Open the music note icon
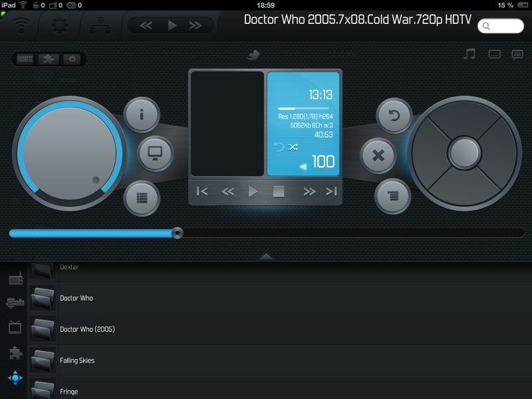This screenshot has height=399, width=532. pos(469,54)
